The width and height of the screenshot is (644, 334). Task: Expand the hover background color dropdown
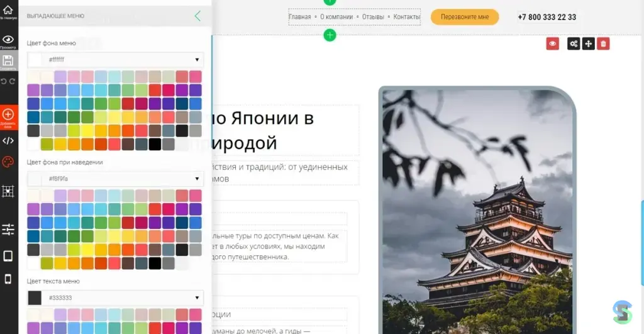(x=198, y=179)
